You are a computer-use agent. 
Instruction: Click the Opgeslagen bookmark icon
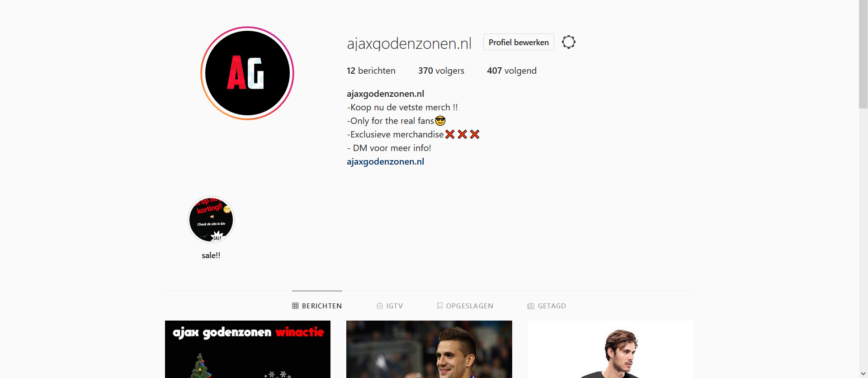pyautogui.click(x=439, y=306)
